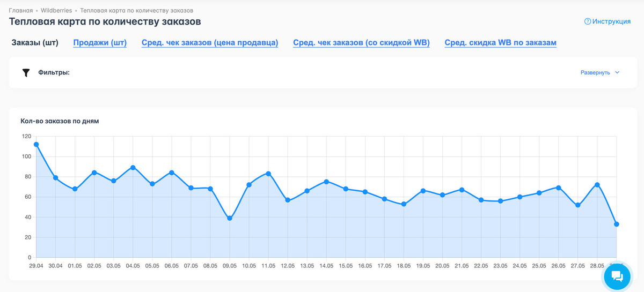The image size is (644, 292).
Task: Click the 29.04 x-axis date label
Action: click(x=36, y=266)
